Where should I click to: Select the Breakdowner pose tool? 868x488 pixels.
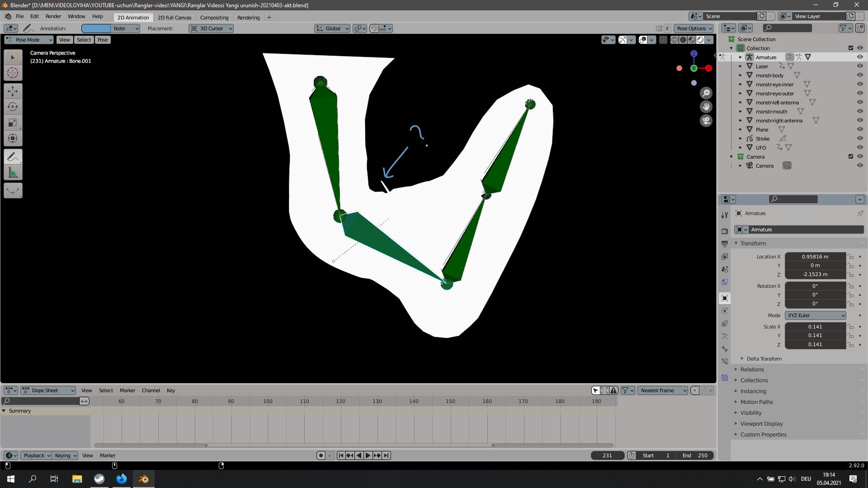pyautogui.click(x=13, y=191)
